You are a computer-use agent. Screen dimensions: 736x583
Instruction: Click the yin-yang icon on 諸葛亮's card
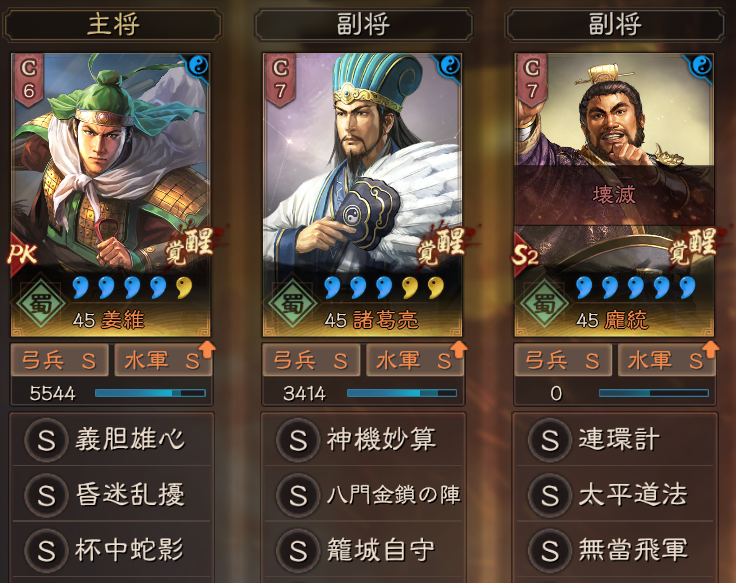click(450, 65)
